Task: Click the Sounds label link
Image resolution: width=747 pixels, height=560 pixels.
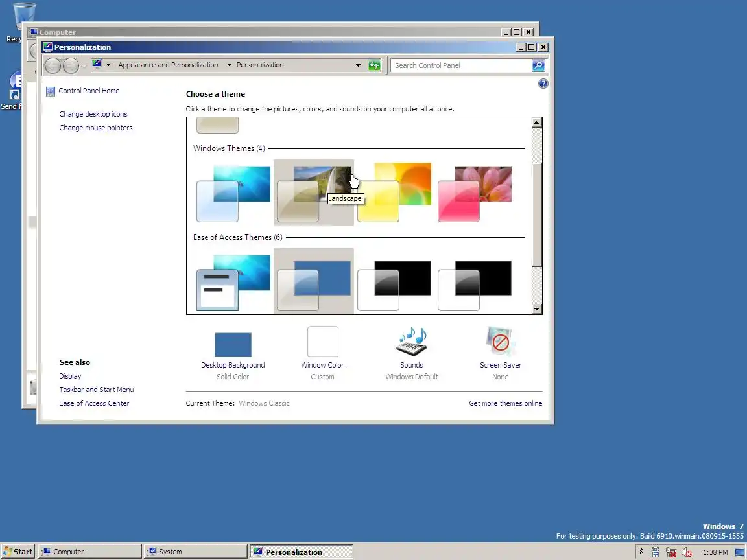Action: 412,365
